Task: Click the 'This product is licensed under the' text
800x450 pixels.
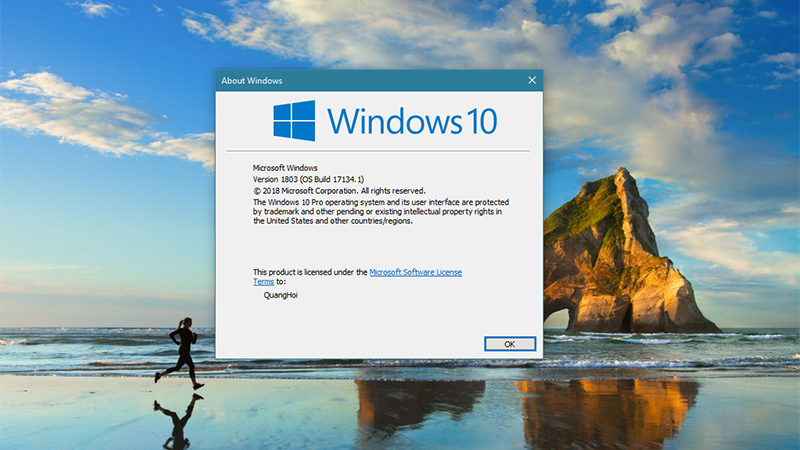Action: [x=310, y=272]
